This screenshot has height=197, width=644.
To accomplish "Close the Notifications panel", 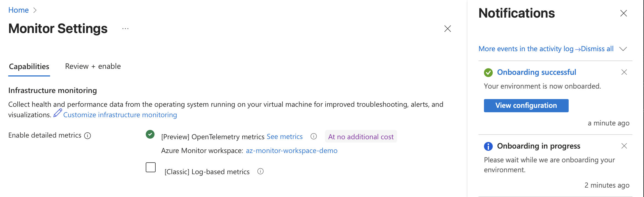I will coord(623,13).
